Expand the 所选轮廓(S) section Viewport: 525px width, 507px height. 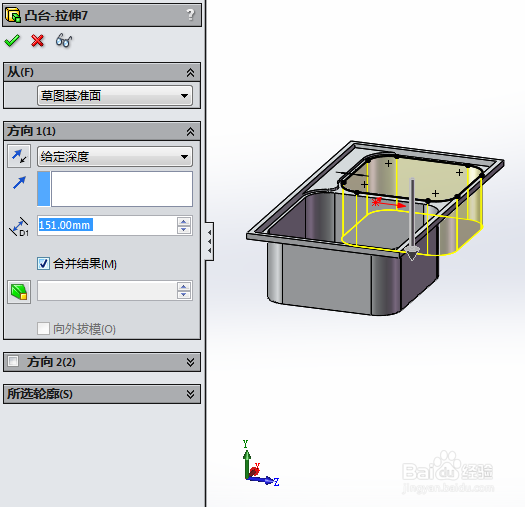pyautogui.click(x=190, y=394)
